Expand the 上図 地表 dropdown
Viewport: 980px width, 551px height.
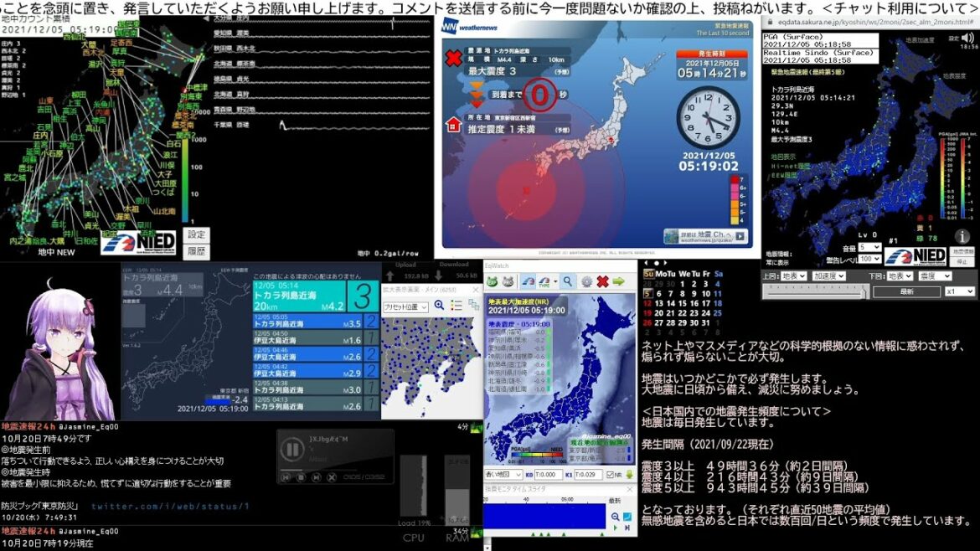pos(795,275)
